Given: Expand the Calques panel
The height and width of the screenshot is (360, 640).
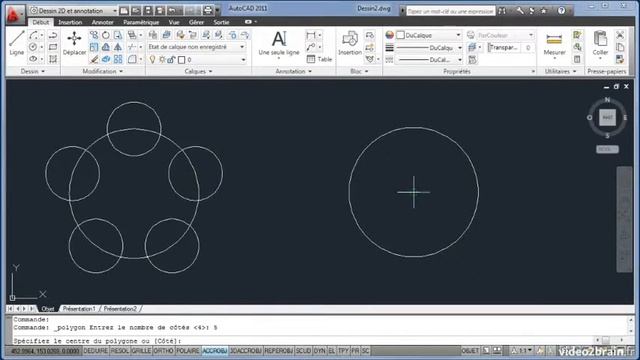Looking at the screenshot, I should (198, 71).
